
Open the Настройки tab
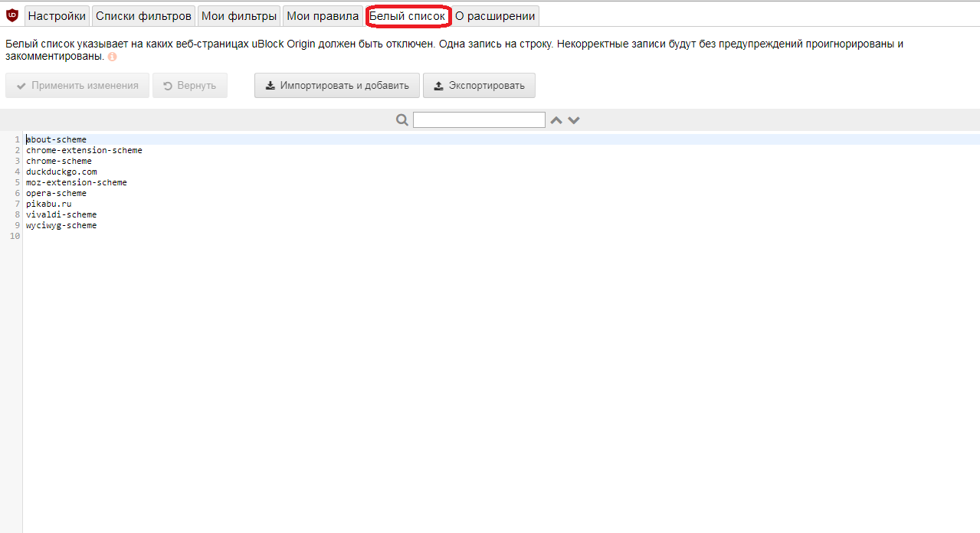click(x=57, y=16)
